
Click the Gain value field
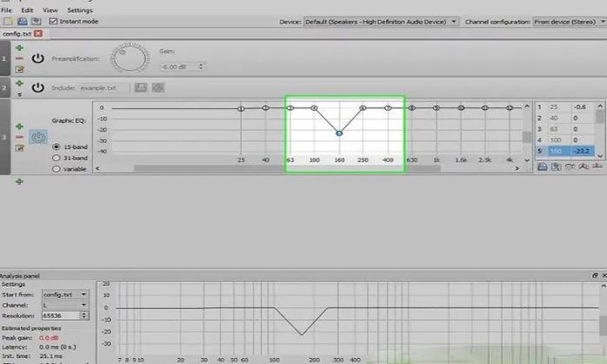178,67
